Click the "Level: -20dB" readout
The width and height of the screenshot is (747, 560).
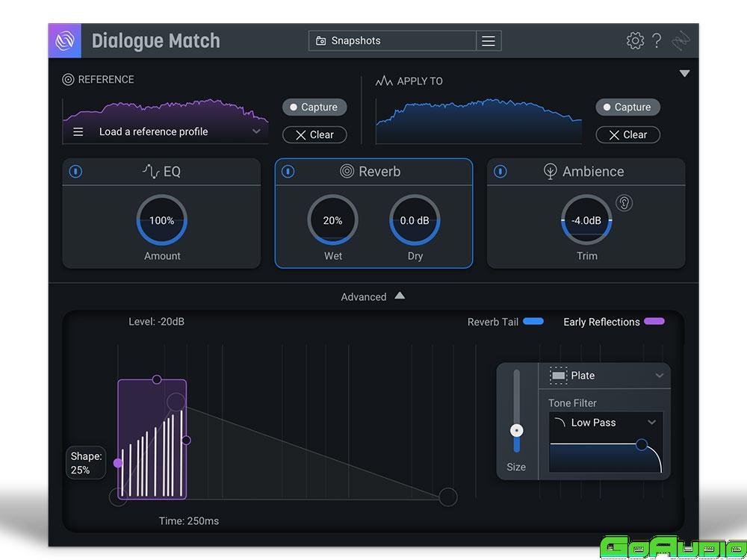[x=156, y=321]
